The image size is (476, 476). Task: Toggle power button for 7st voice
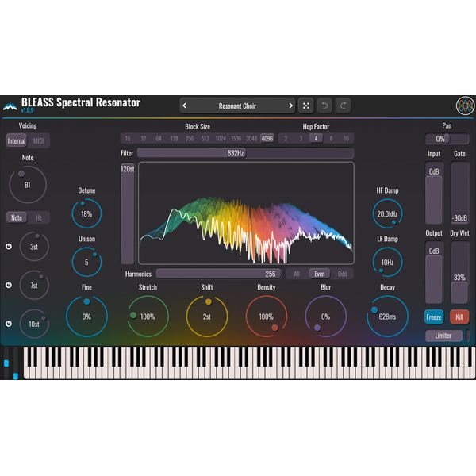point(9,285)
